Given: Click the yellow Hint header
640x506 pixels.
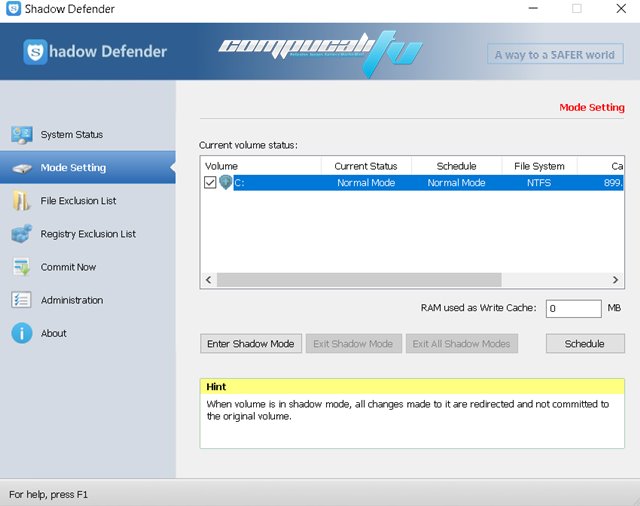Looking at the screenshot, I should (412, 386).
